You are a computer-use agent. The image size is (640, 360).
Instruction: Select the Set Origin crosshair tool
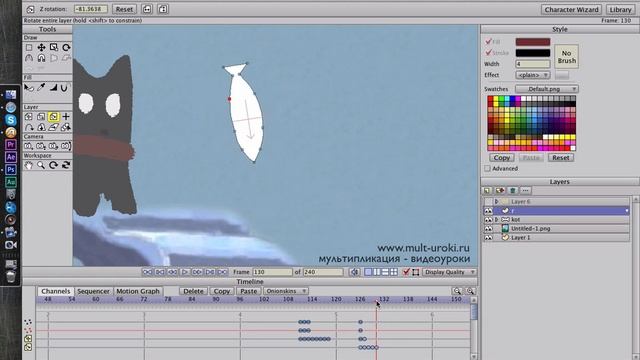click(66, 117)
